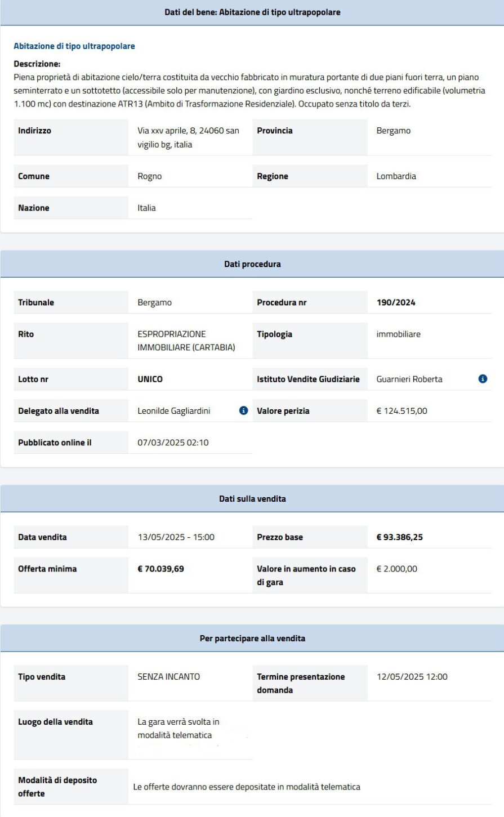Collapse the 'Dati del bene' section header
Image resolution: width=504 pixels, height=817 pixels.
tap(252, 12)
